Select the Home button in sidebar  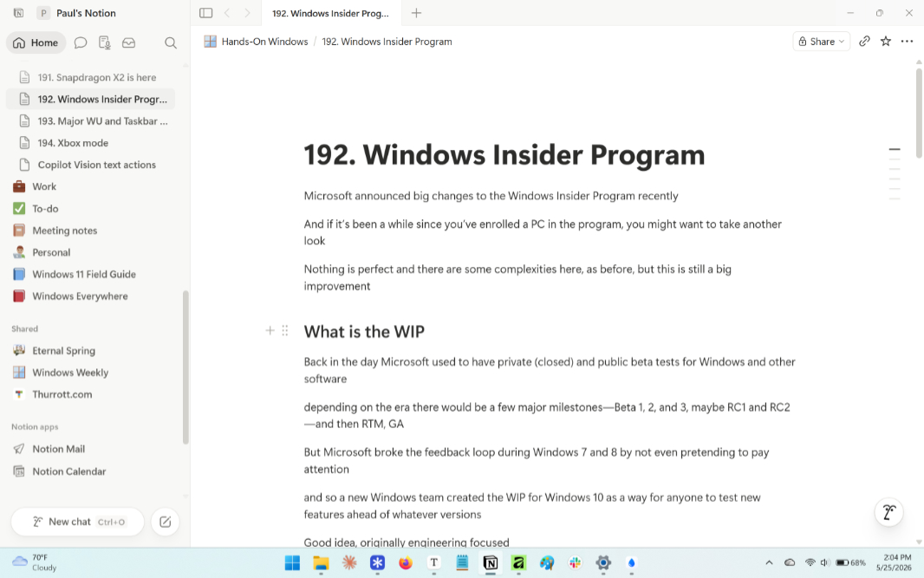click(36, 42)
